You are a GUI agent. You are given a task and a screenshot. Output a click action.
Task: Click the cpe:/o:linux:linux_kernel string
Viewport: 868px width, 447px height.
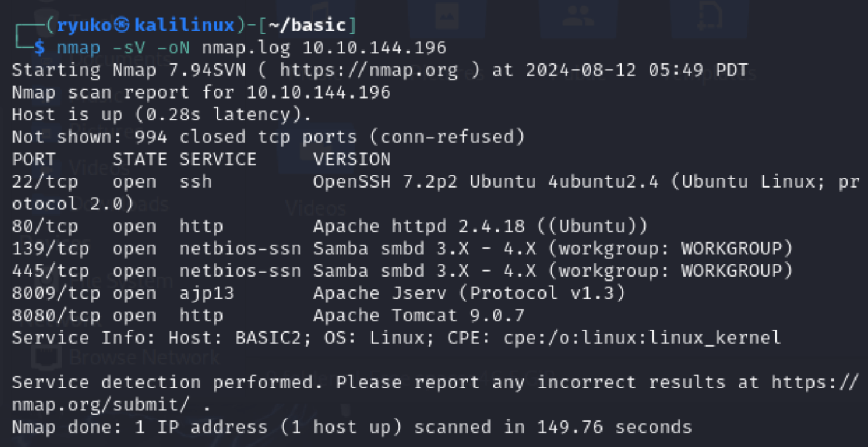pyautogui.click(x=642, y=338)
